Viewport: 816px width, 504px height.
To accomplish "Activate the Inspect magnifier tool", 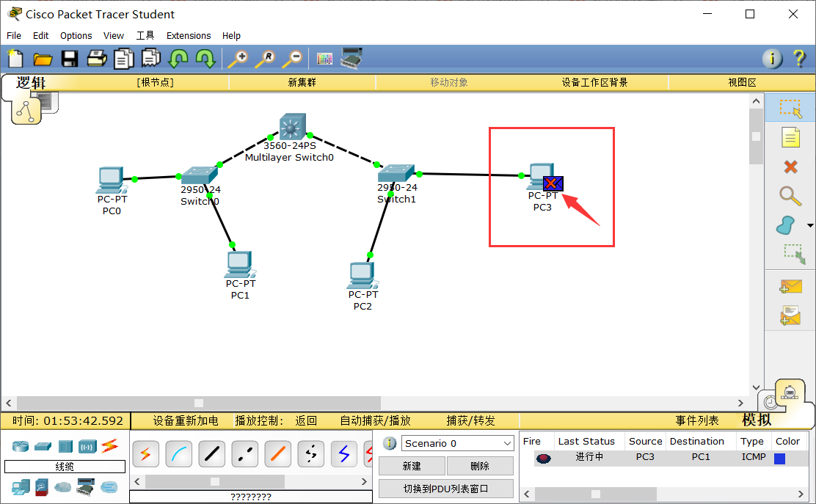I will pos(790,196).
